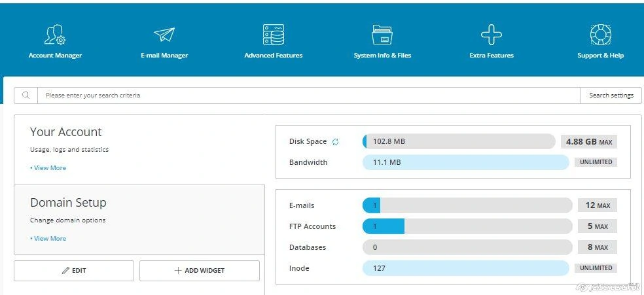
Task: Click the E-mails usage bar
Action: tap(467, 205)
